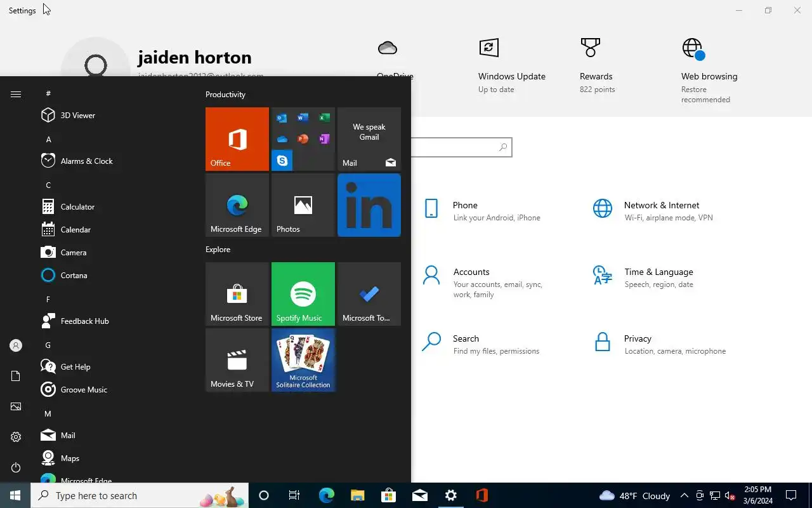The height and width of the screenshot is (508, 812).
Task: Click the A letter header in app list
Action: point(48,139)
